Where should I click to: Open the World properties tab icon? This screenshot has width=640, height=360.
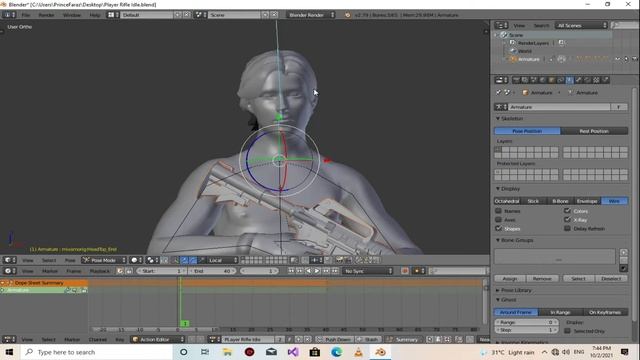click(x=542, y=80)
